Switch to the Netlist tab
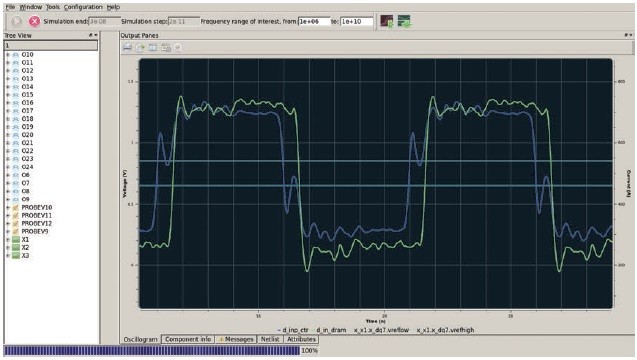The width and height of the screenshot is (637, 360). [x=270, y=339]
